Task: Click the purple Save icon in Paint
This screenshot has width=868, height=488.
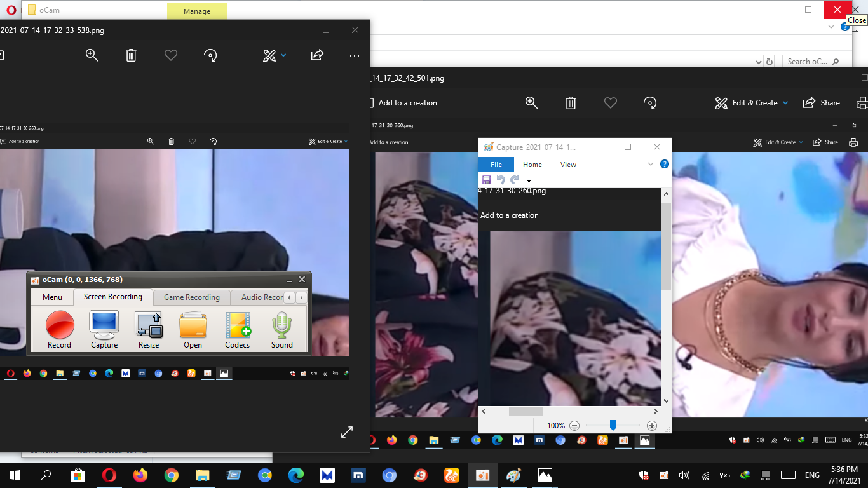Action: pyautogui.click(x=487, y=180)
